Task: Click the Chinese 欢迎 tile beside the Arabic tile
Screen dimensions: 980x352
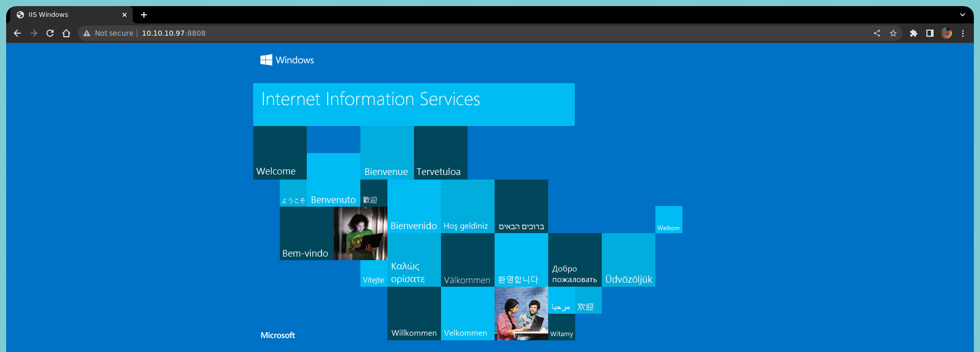Action: point(589,300)
